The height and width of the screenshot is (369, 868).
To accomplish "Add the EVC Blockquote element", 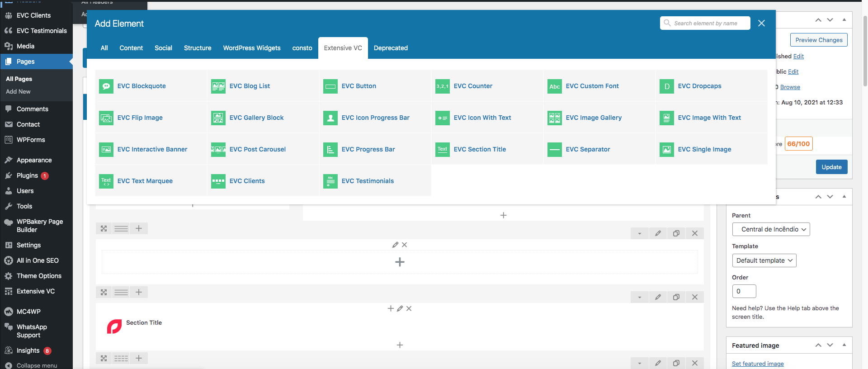I will click(151, 86).
